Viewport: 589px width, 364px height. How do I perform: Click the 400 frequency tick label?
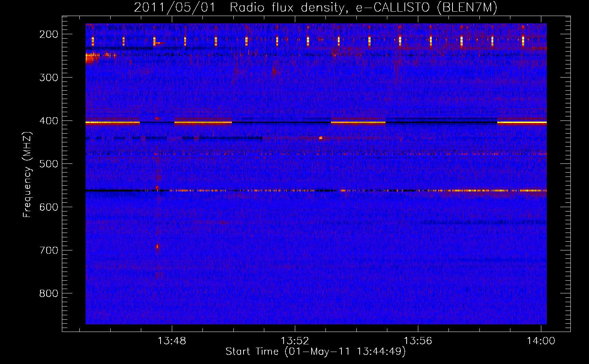click(x=49, y=120)
